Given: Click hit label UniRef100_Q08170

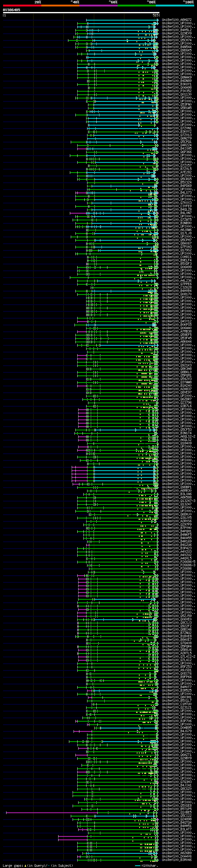Looking at the screenshot, I should pos(177,294).
